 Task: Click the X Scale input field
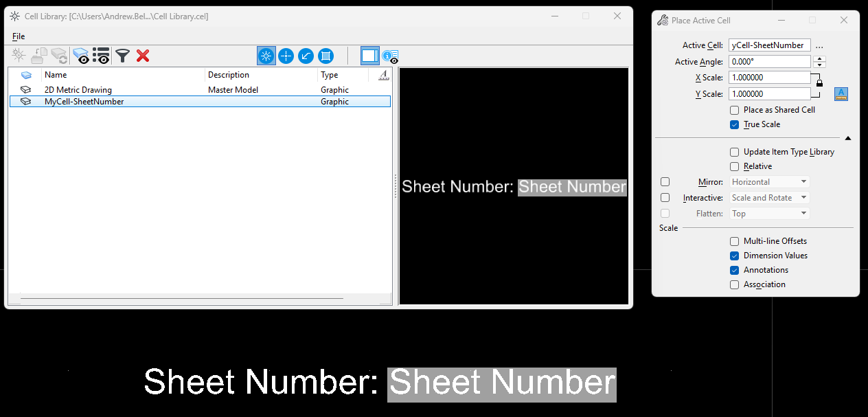click(770, 78)
